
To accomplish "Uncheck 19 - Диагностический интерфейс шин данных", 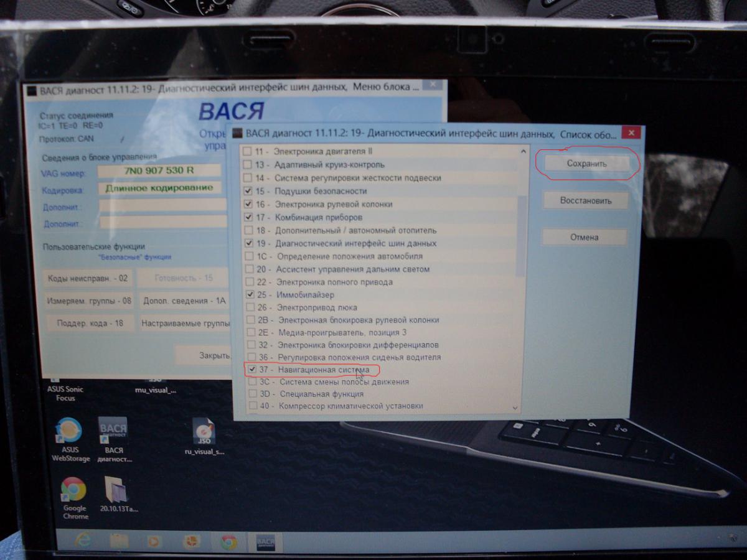I will tap(249, 243).
